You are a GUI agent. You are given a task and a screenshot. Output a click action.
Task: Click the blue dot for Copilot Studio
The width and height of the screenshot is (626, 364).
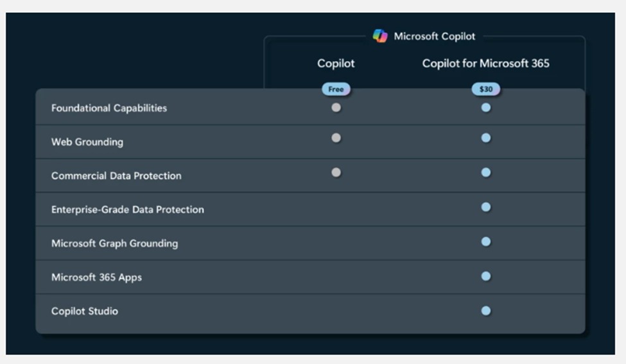click(x=486, y=311)
